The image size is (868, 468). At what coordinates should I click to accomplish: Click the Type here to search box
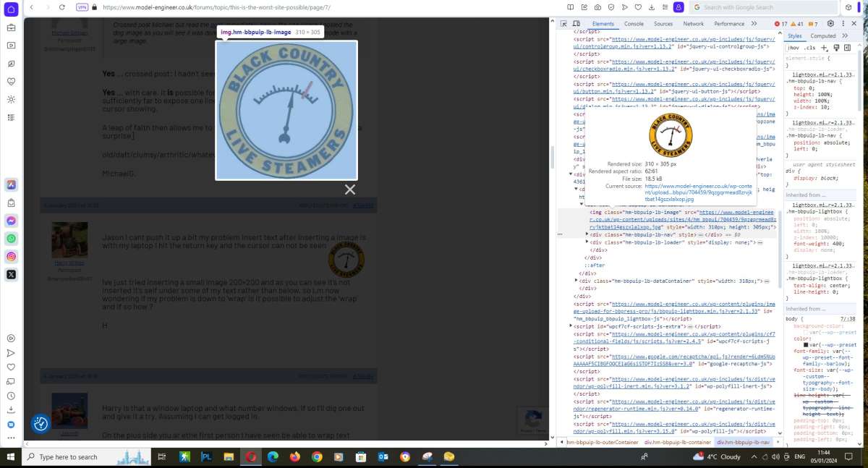88,457
